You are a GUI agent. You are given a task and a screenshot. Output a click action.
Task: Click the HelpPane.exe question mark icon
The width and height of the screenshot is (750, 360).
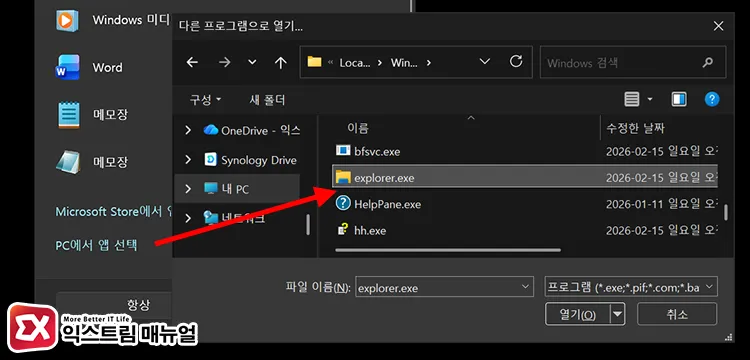[x=343, y=204]
